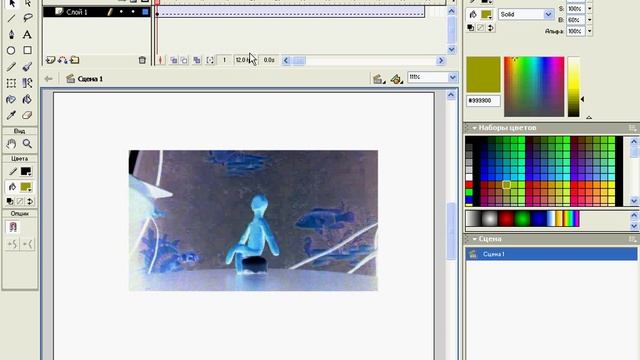This screenshot has height=360, width=640.
Task: Select the Oval tool
Action: [11, 51]
